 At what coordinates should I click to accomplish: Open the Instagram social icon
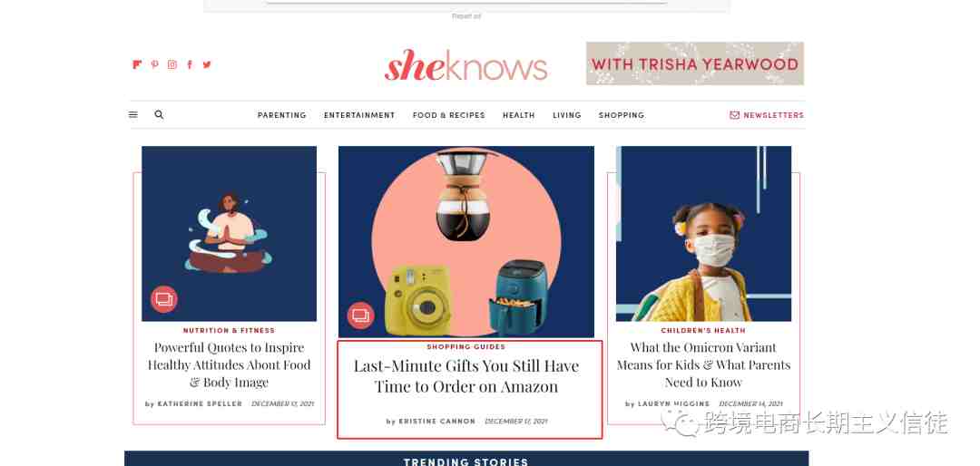click(171, 64)
